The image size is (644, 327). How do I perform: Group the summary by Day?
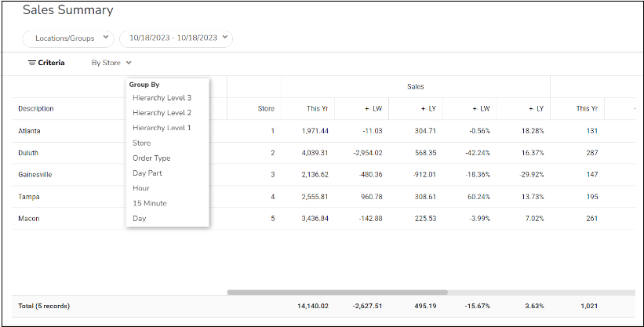pos(140,219)
